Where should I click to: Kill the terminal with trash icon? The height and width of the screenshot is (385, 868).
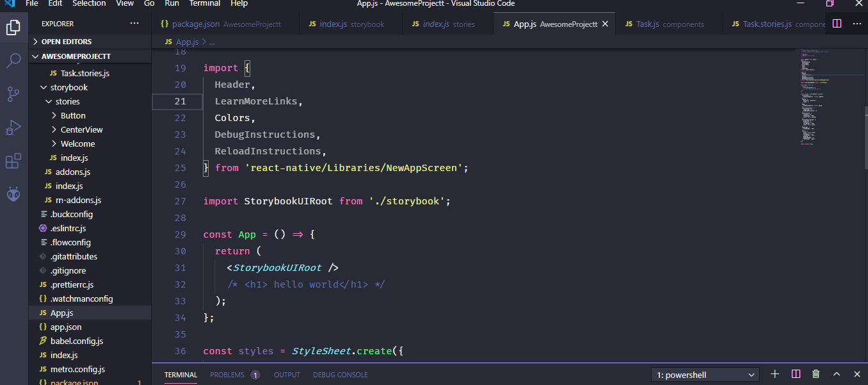(816, 374)
